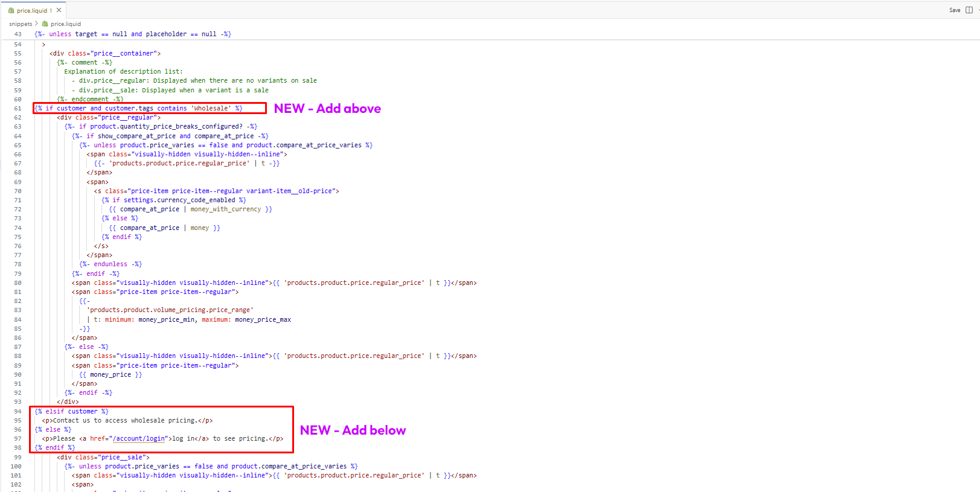Open the snippets folder in the breadcrumb
The image size is (980, 492).
click(21, 24)
